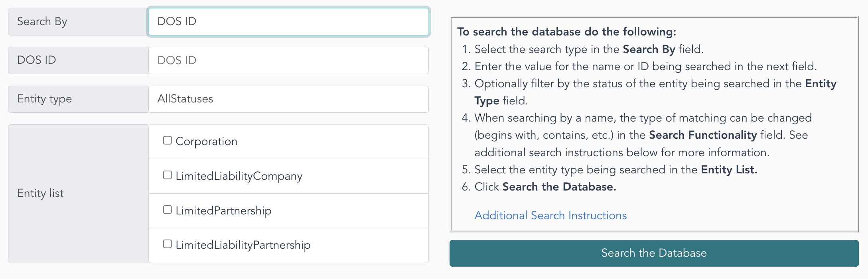Click the instructions heading about searching the database
This screenshot has height=279, width=868.
click(x=567, y=32)
